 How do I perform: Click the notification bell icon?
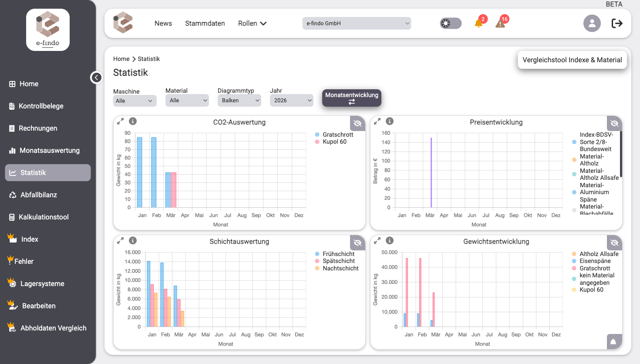click(x=478, y=24)
